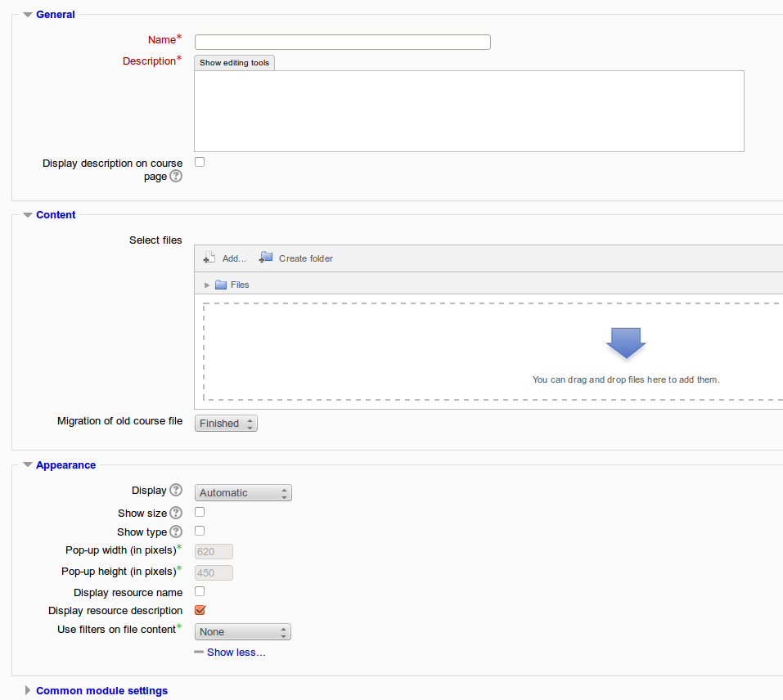Click the Files folder icon

[x=221, y=285]
